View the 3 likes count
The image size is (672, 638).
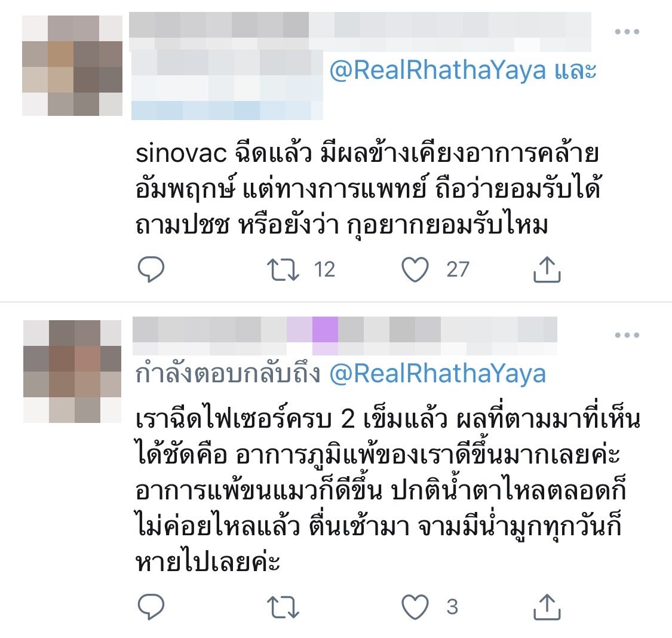(x=452, y=607)
